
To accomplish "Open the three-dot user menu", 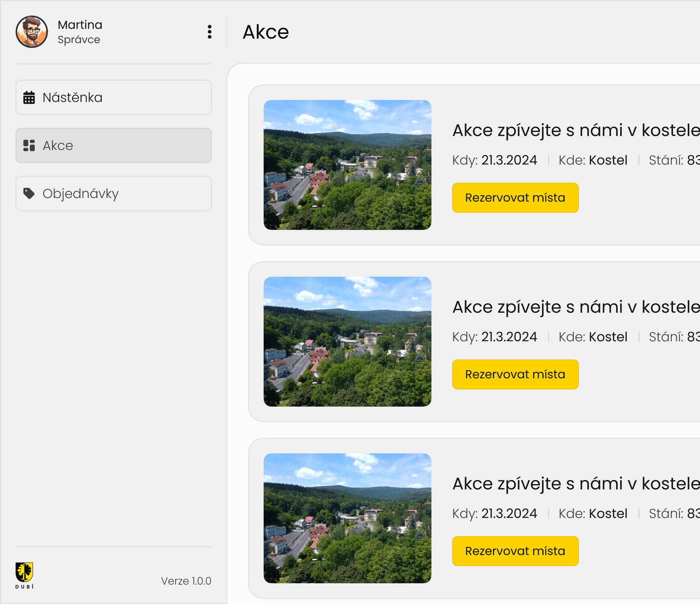I will pos(209,32).
